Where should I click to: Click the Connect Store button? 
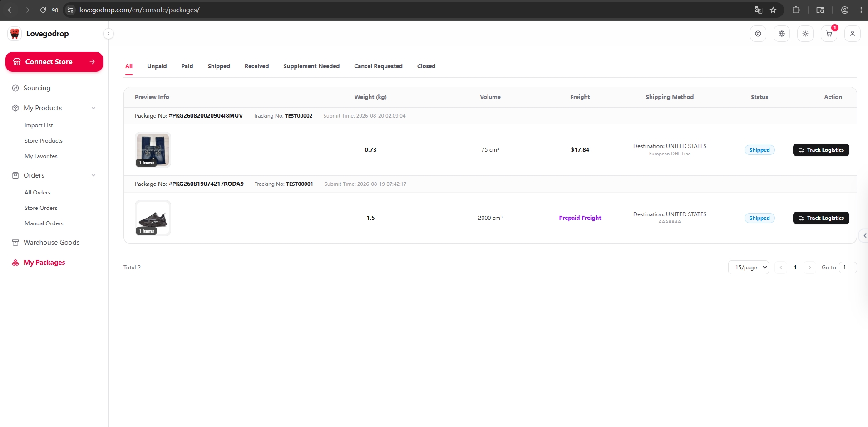[54, 62]
